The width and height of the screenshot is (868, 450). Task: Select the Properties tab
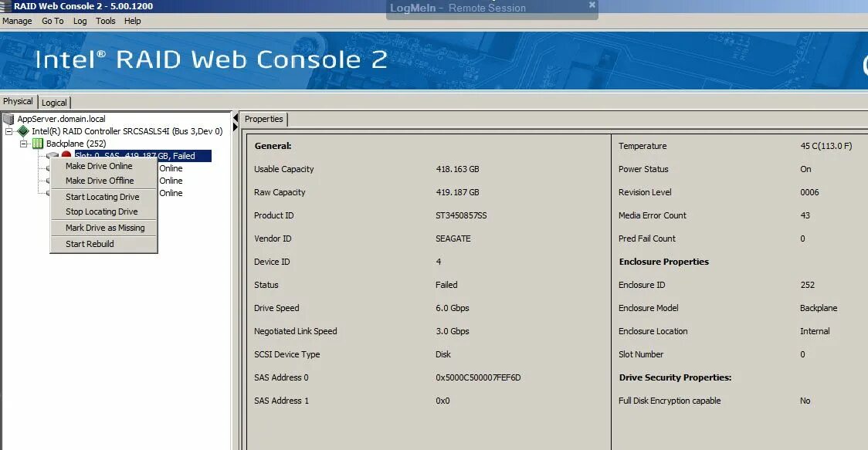click(x=263, y=119)
